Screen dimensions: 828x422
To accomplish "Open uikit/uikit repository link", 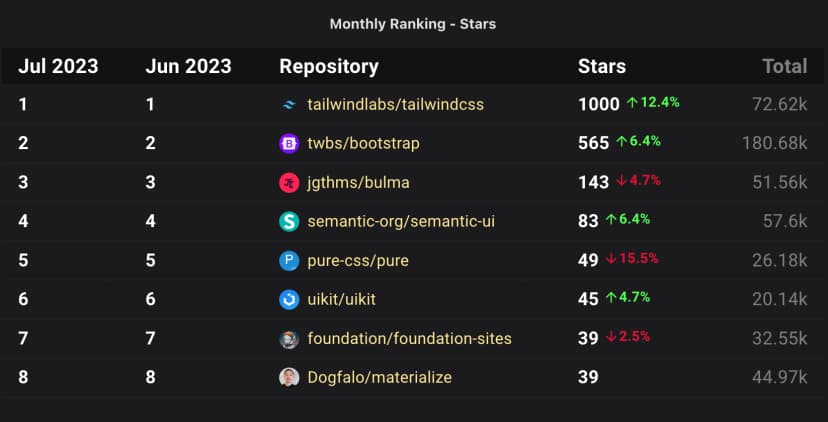I will (342, 299).
